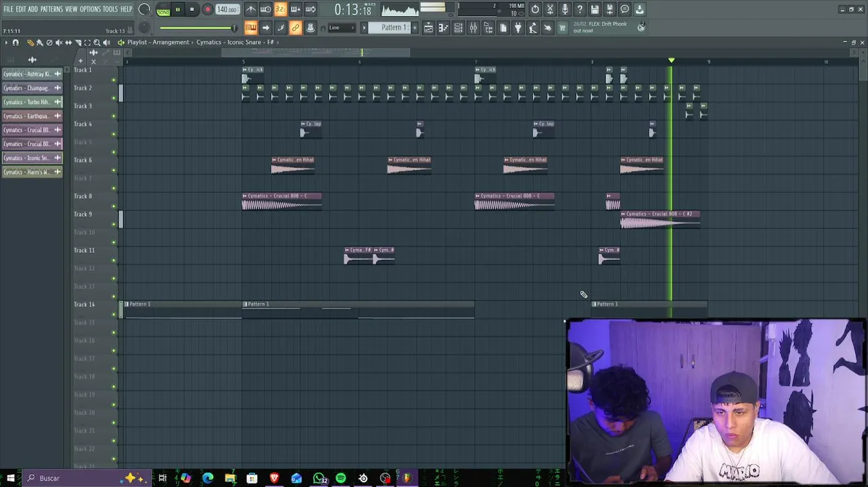Image resolution: width=868 pixels, height=487 pixels.
Task: Toggle wait for input before recording
Action: click(265, 9)
